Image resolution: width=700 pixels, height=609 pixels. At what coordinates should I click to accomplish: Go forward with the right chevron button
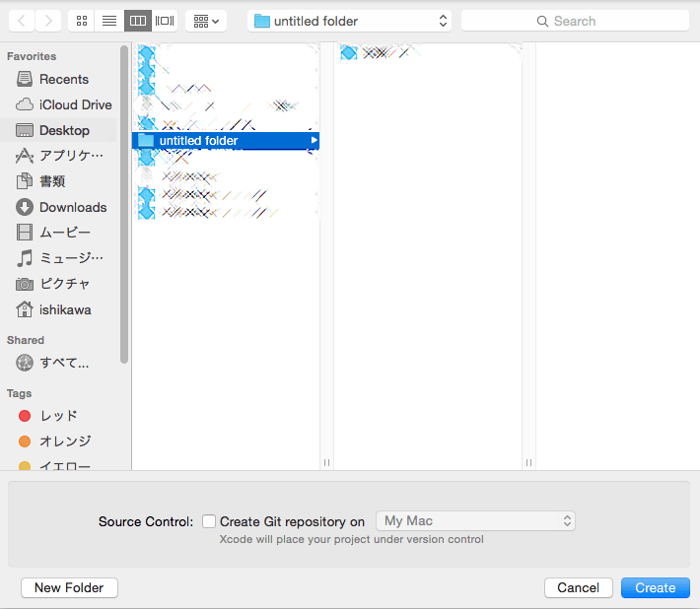tap(48, 21)
